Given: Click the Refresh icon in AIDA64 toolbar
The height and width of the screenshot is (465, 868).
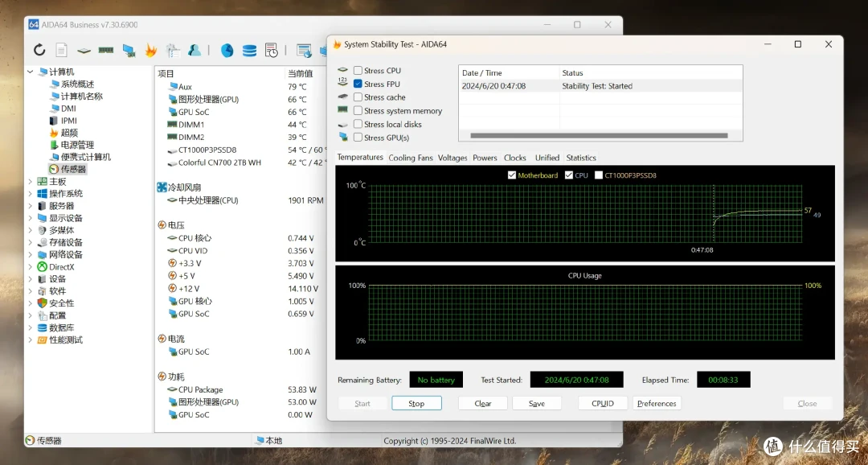Looking at the screenshot, I should 39,51.
